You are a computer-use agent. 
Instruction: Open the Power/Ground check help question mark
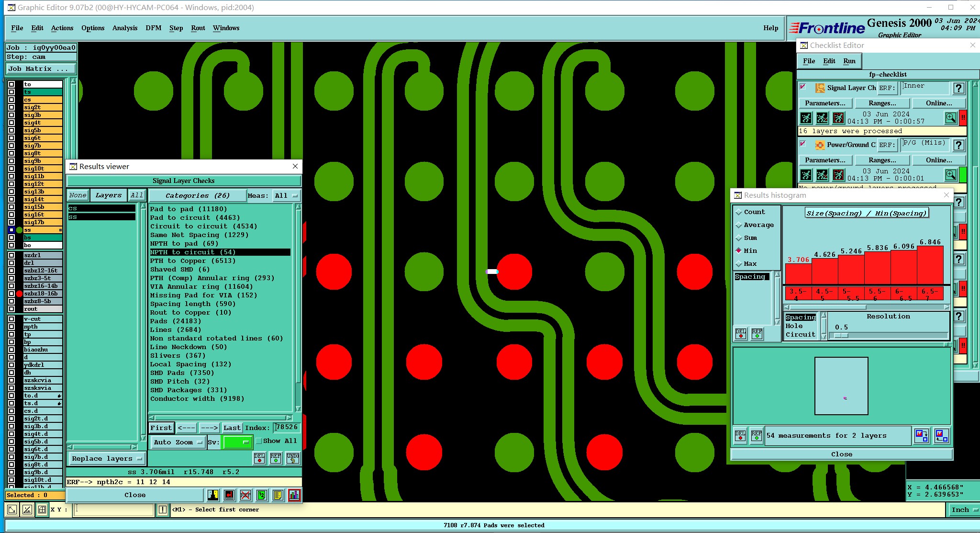point(958,145)
